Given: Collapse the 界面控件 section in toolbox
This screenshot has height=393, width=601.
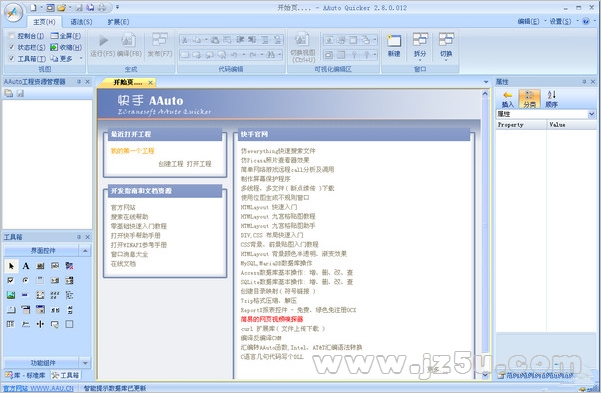Looking at the screenshot, I should (x=85, y=251).
